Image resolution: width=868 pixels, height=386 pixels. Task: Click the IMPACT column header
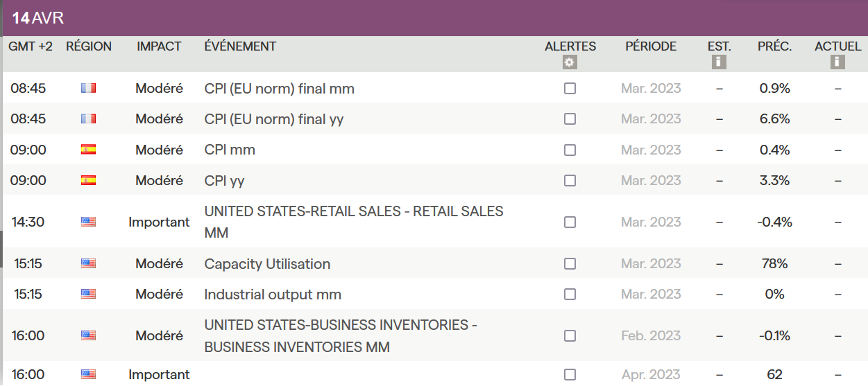[x=159, y=46]
